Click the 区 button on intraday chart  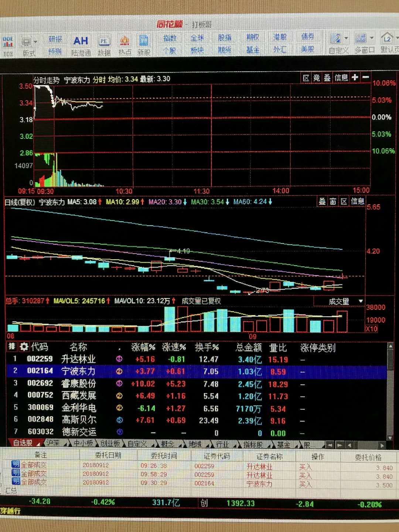[306, 78]
